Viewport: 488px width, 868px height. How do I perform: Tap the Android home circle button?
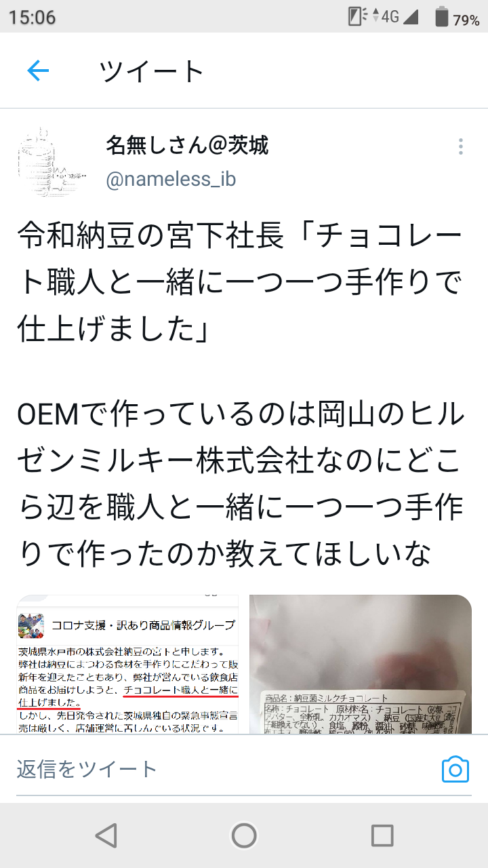point(244,835)
